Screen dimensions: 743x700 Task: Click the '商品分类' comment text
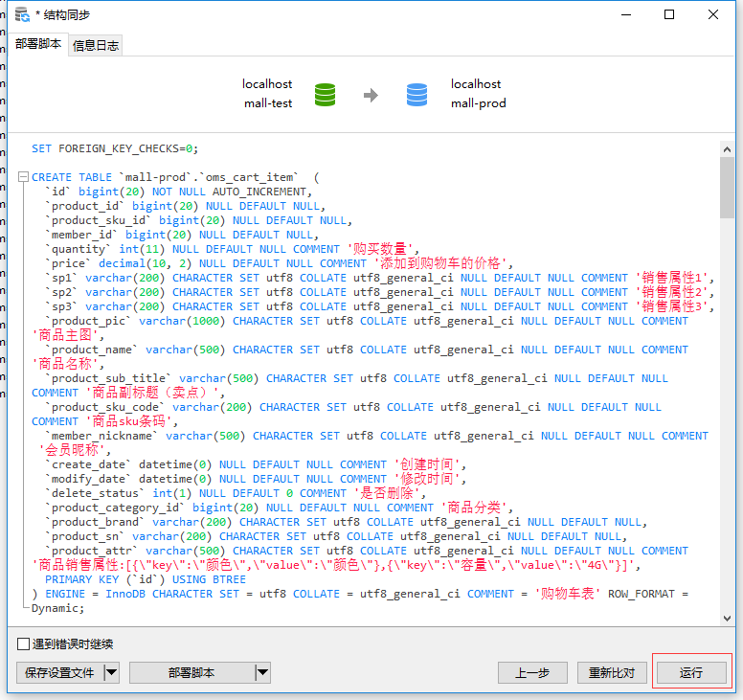tap(474, 508)
